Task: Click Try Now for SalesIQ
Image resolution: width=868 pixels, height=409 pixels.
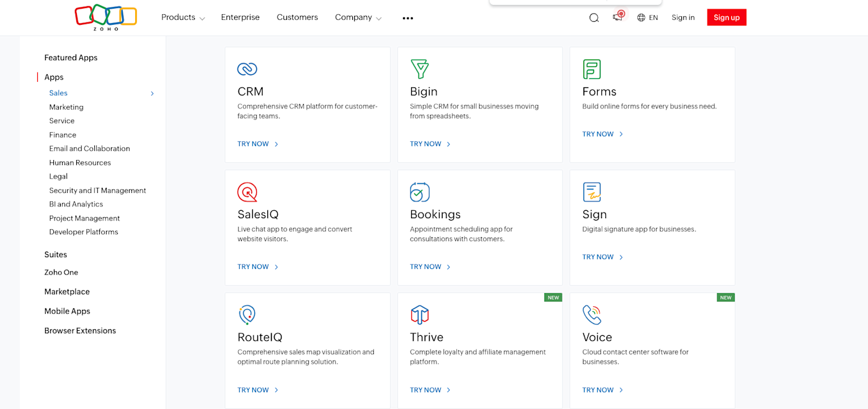Action: [x=253, y=267]
